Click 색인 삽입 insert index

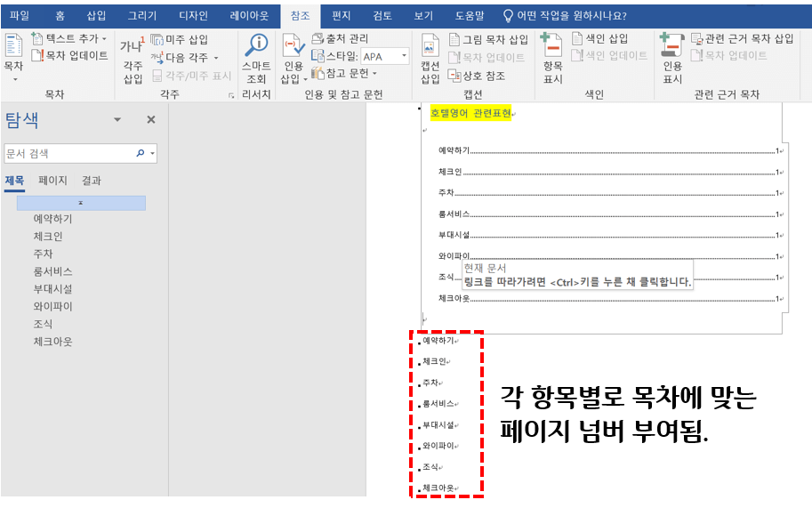[x=599, y=38]
